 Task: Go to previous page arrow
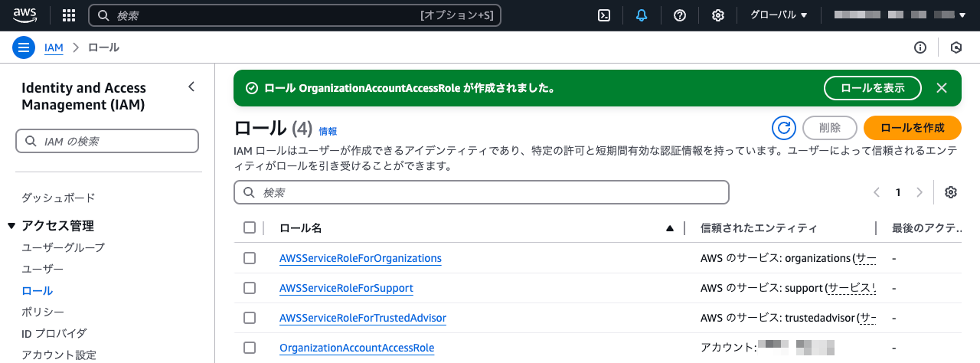(877, 192)
